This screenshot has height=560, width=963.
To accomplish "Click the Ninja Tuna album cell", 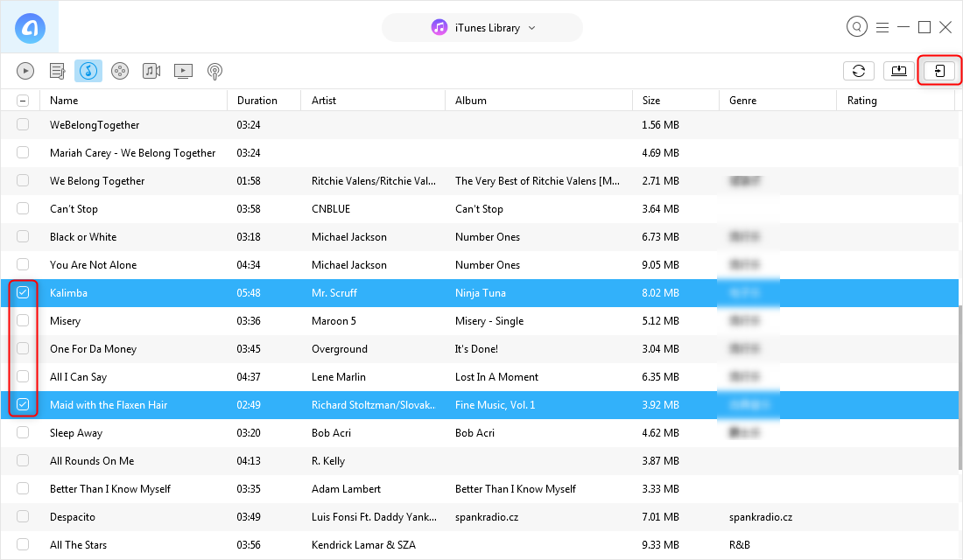I will tap(481, 293).
